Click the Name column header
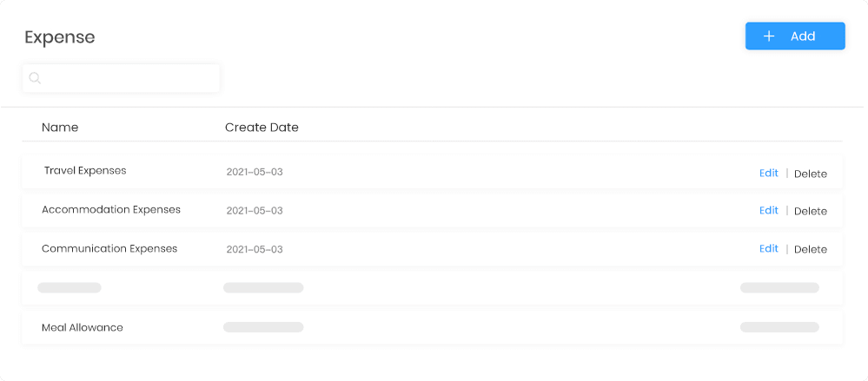Screen dimensions: 868x381 [x=60, y=128]
